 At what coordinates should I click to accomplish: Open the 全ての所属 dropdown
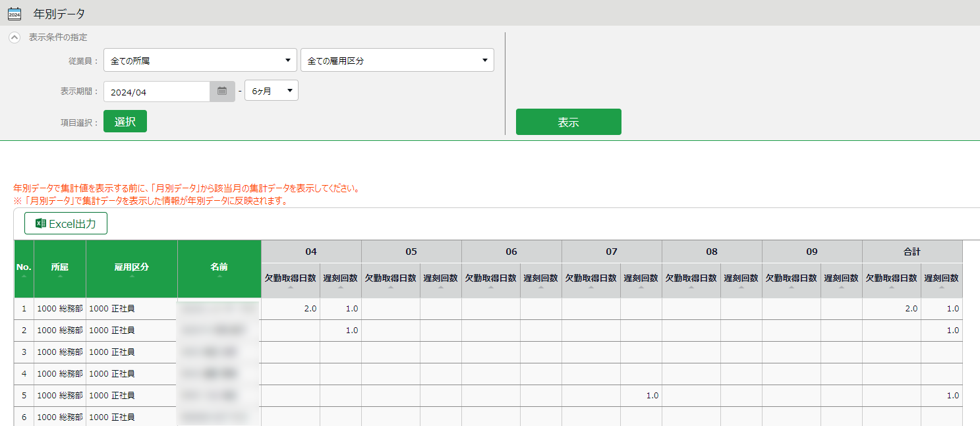pos(200,60)
